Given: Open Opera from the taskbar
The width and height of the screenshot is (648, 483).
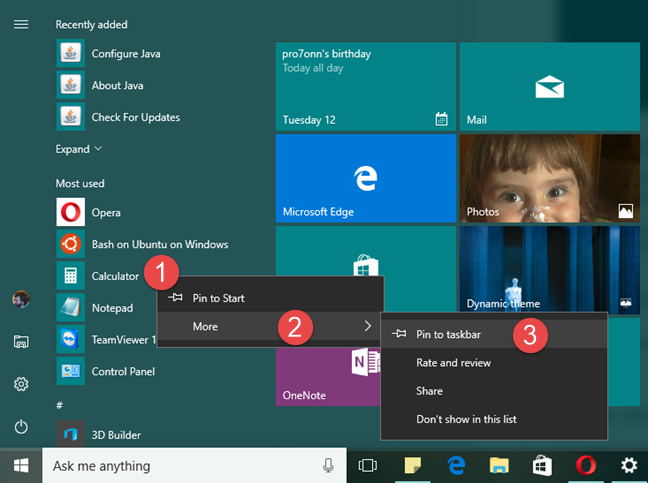Looking at the screenshot, I should (x=586, y=466).
